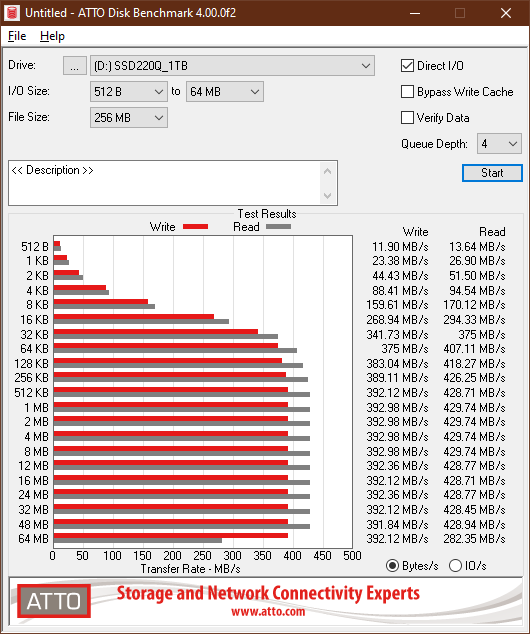Screen dimensions: 530x634
Task: Select the Bytes/s radio button
Action: (392, 566)
